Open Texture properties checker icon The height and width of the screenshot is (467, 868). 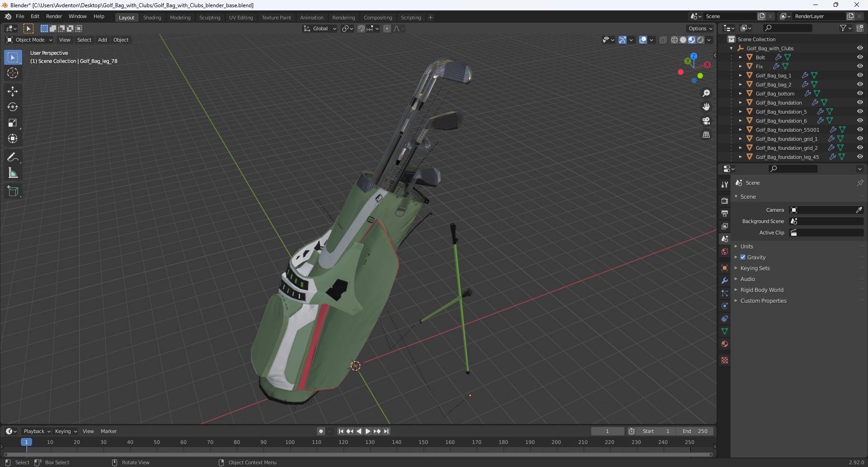point(725,360)
